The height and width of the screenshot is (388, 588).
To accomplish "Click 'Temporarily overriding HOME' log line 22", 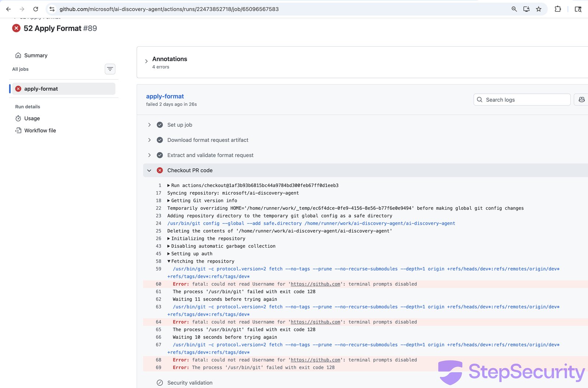I will click(345, 208).
